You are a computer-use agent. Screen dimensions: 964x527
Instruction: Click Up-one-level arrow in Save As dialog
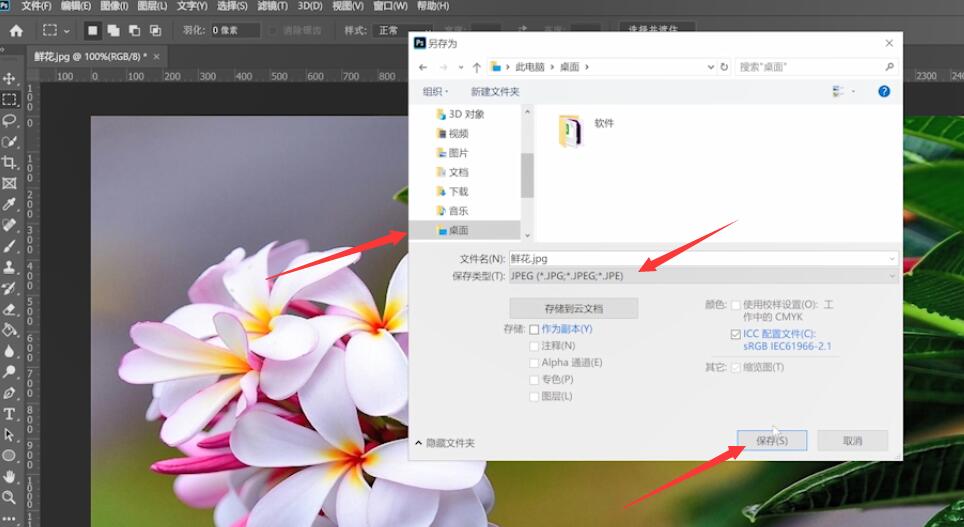click(476, 67)
